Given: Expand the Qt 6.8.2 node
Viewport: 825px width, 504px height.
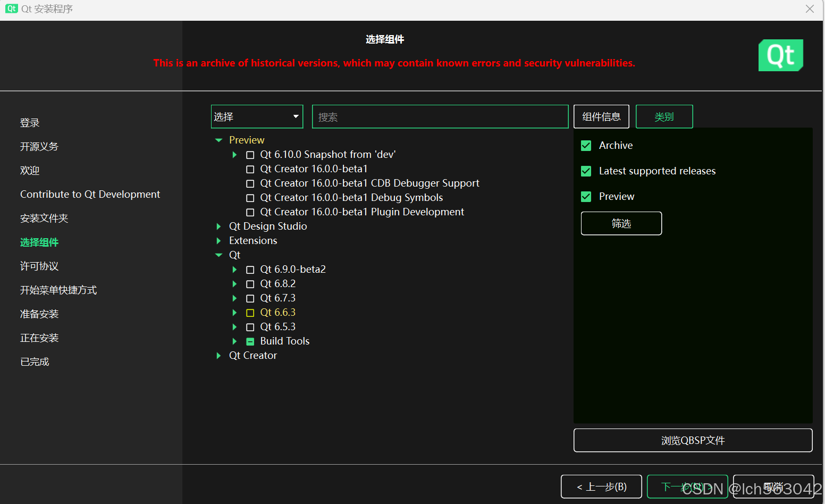Looking at the screenshot, I should pyautogui.click(x=234, y=284).
